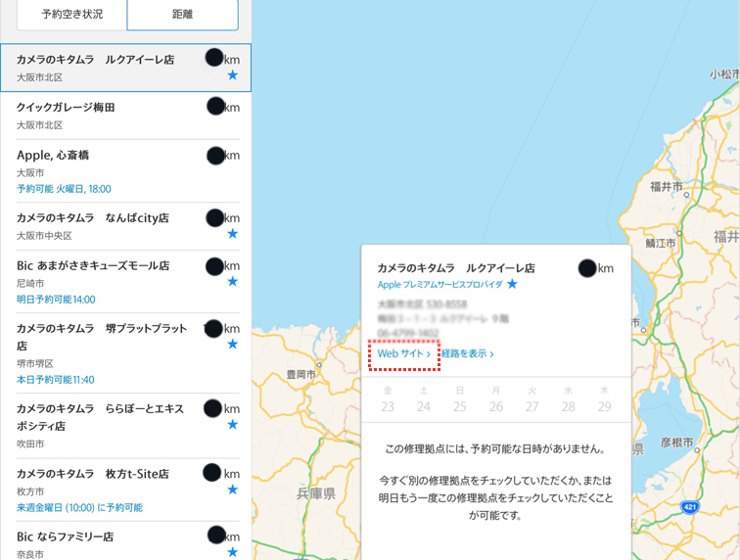The width and height of the screenshot is (740, 560).
Task: Click star icon for ルクアイーレ店 in list
Action: click(233, 75)
